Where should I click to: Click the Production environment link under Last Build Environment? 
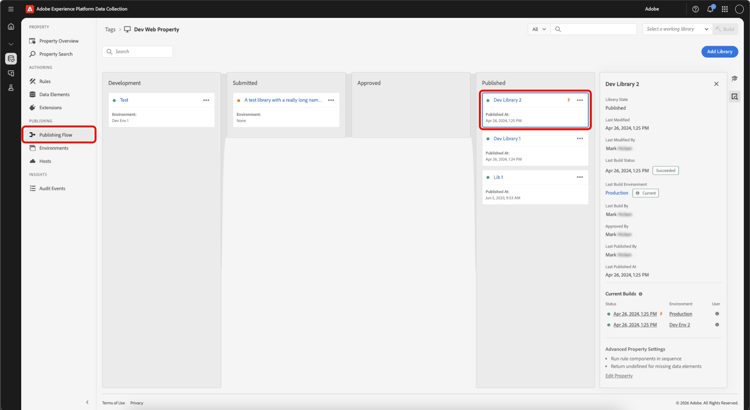point(617,193)
